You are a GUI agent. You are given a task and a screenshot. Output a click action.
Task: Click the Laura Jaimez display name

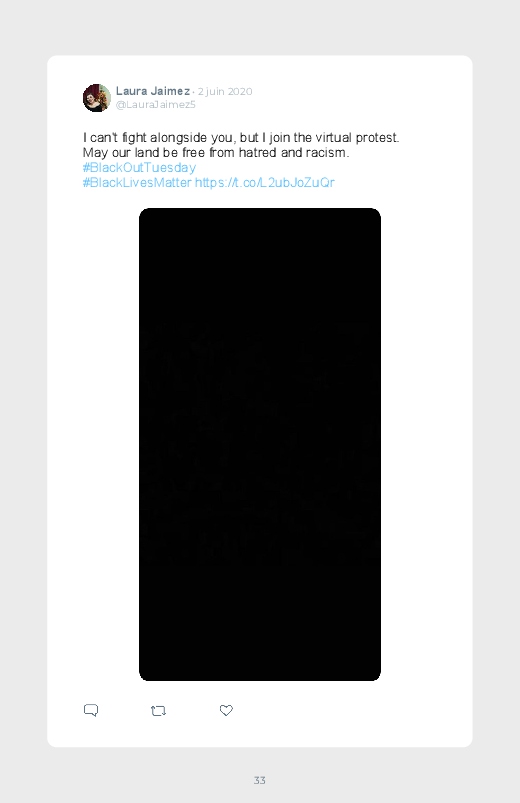(x=153, y=91)
